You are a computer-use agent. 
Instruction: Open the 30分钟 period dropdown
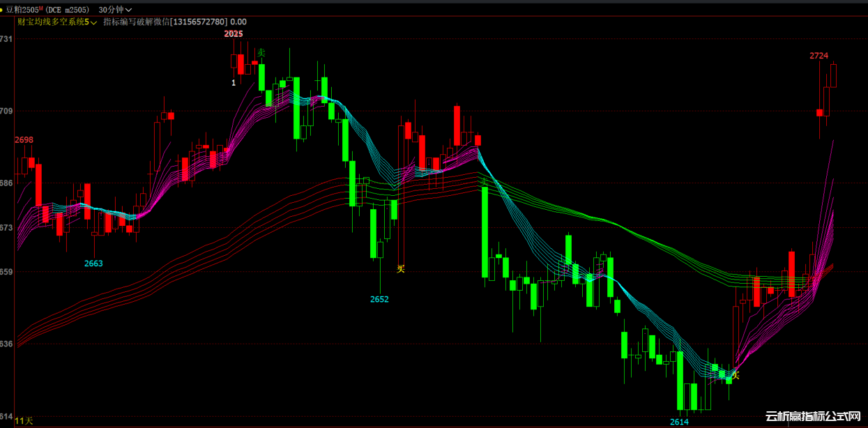(x=116, y=10)
